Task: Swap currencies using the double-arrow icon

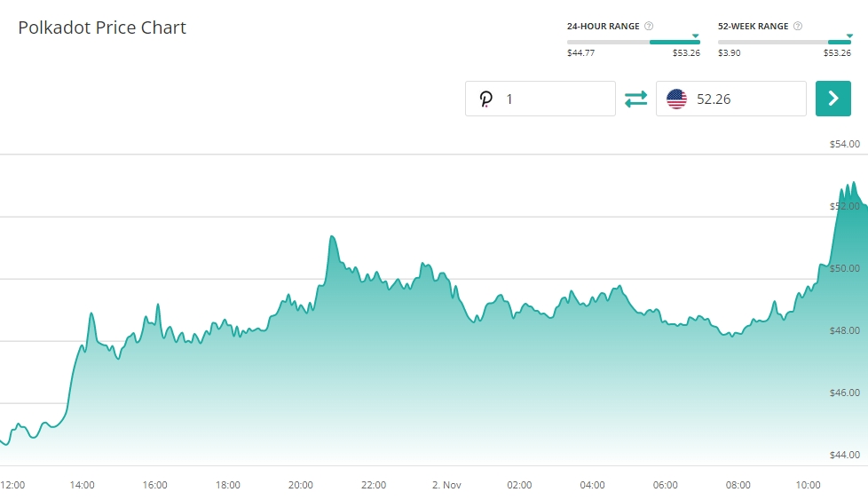Action: point(635,99)
